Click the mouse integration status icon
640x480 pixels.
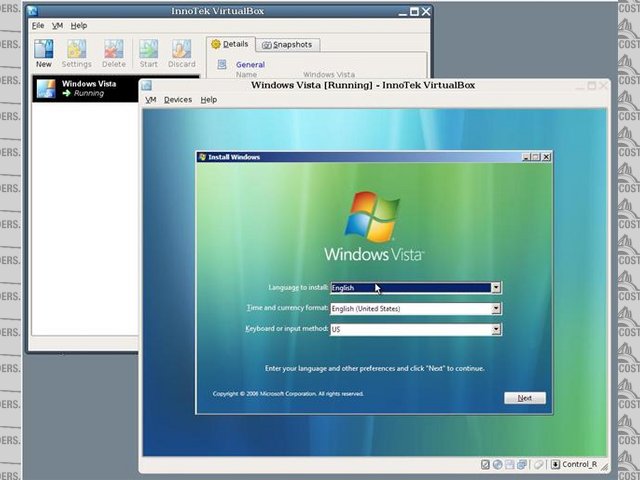click(x=539, y=464)
